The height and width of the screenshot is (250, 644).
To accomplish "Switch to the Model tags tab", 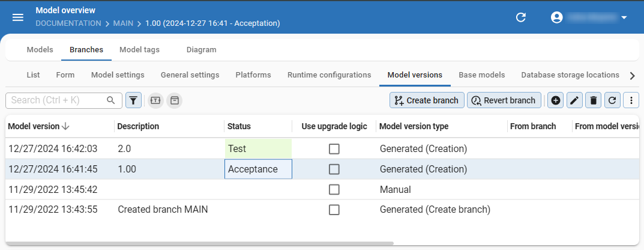I will (139, 50).
